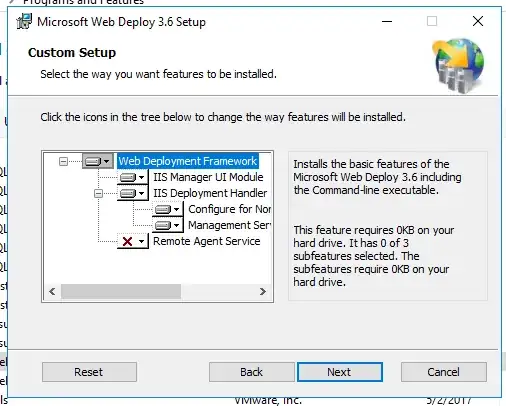Click the installer icon in title bar

[x=24, y=21]
